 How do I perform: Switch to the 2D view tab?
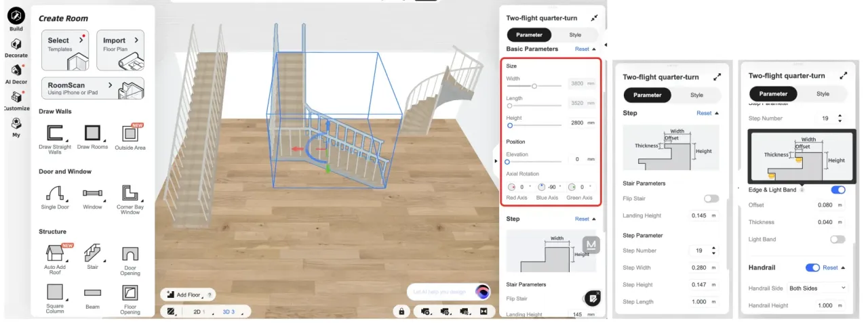(x=197, y=311)
